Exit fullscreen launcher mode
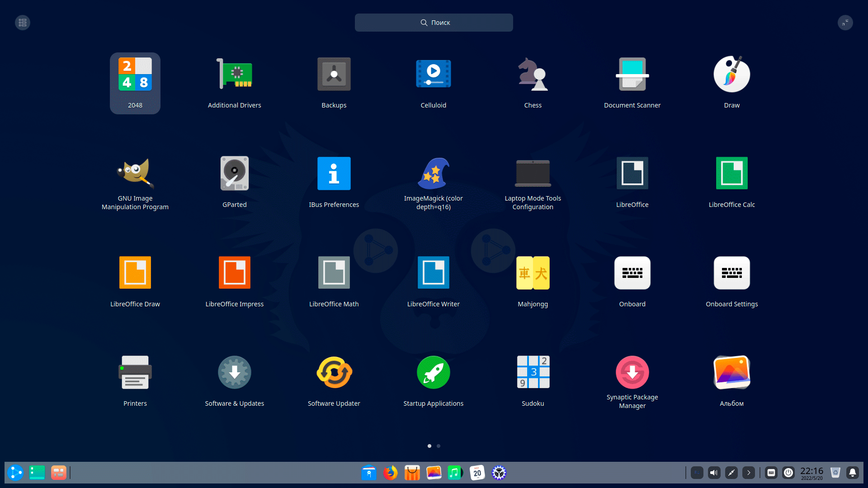This screenshot has height=488, width=868. [845, 23]
